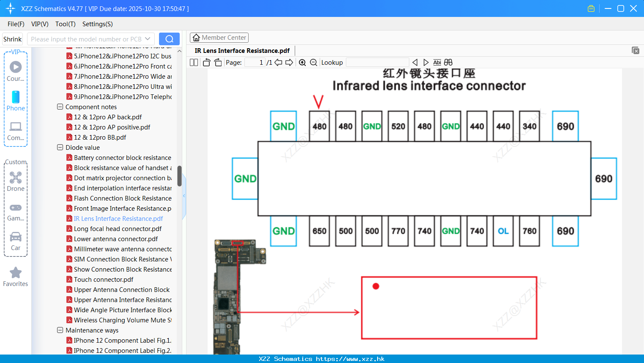
Task: Click the XZZ app logo
Action: point(10,8)
